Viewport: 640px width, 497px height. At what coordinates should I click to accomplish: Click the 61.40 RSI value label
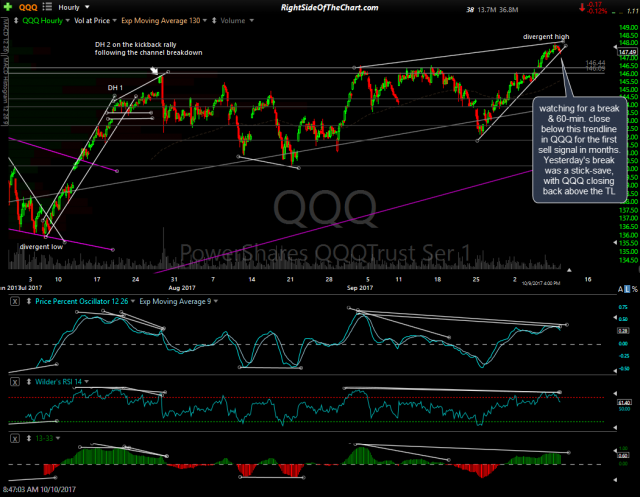point(625,402)
